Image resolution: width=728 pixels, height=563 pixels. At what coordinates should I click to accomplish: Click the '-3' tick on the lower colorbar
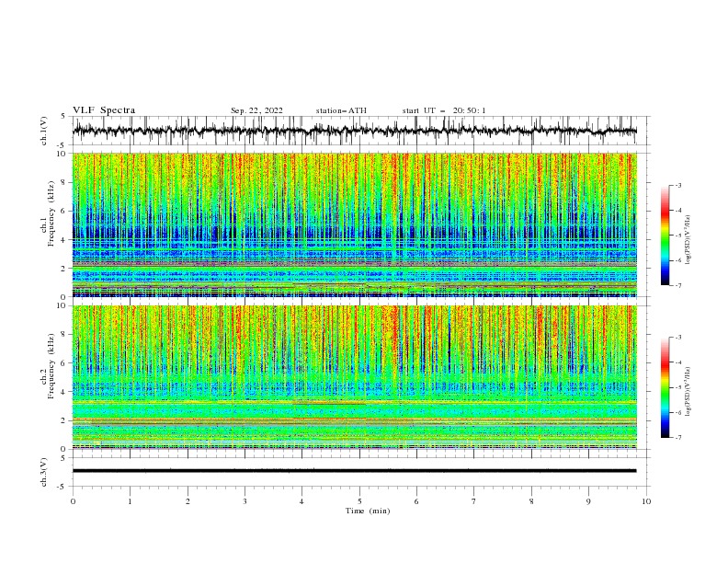pyautogui.click(x=677, y=338)
